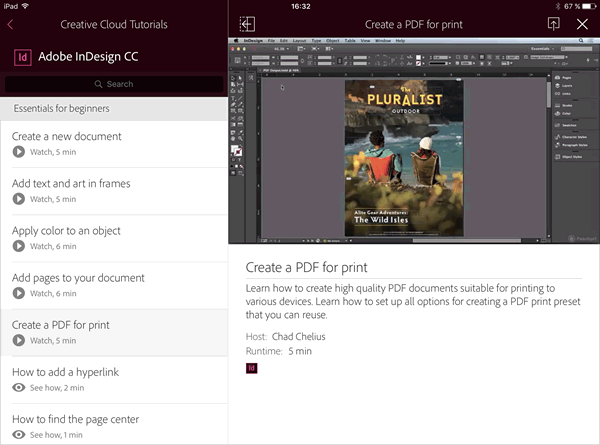Expand the Essentials for beginners section header

(x=113, y=108)
